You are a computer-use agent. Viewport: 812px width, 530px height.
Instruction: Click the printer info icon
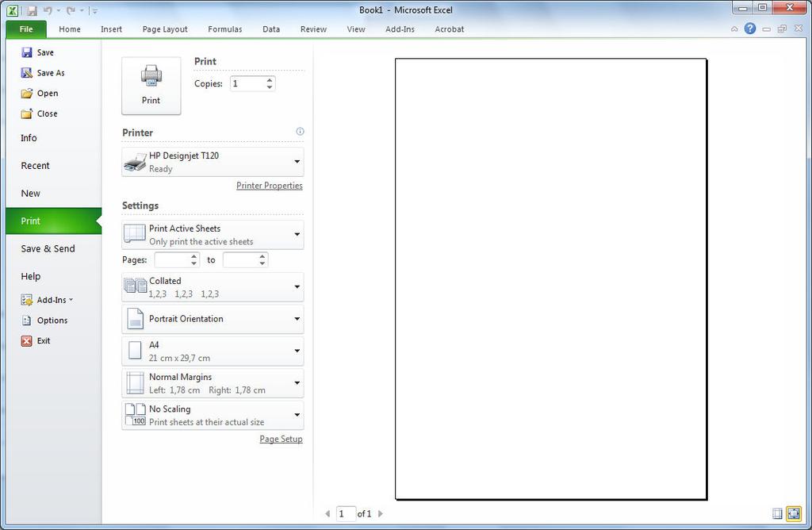300,132
